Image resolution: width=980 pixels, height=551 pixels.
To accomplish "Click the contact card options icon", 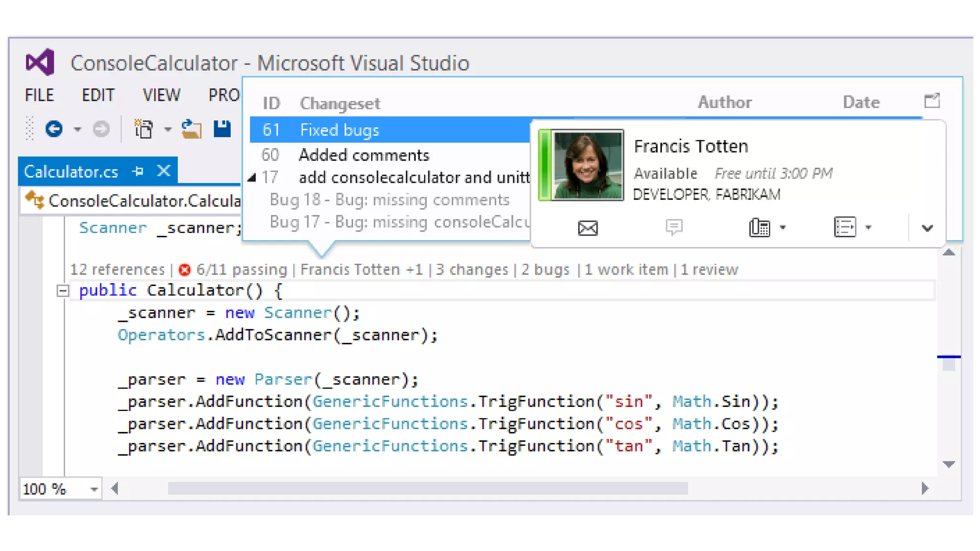I will coord(845,227).
